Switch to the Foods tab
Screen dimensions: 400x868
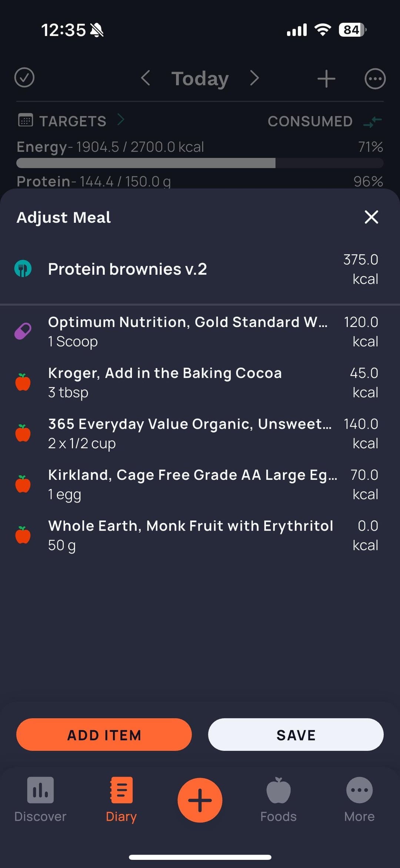[279, 799]
